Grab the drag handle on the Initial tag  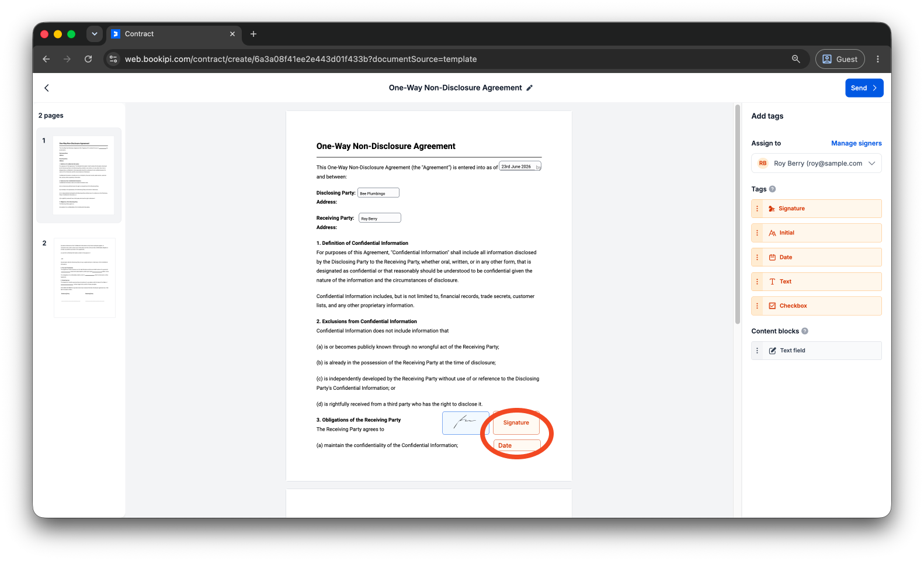click(758, 233)
